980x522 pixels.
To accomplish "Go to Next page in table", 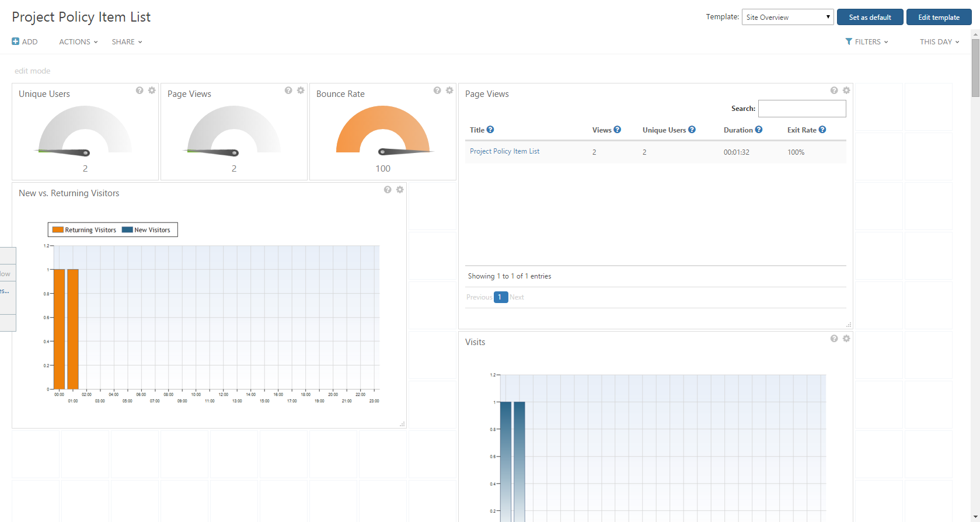I will [x=517, y=297].
